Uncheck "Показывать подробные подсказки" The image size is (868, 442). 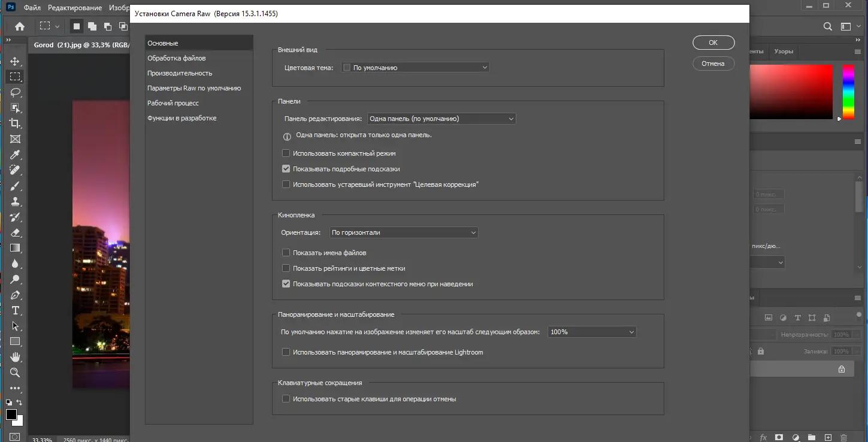286,169
